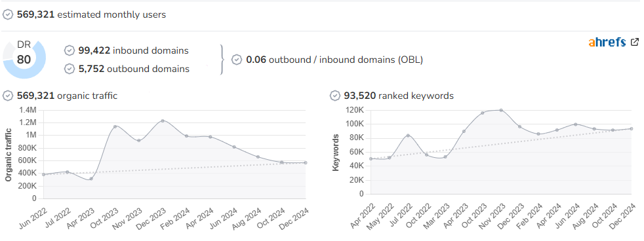
Task: Select the 0.06 outbound / inbound ratio
Action: (255, 60)
